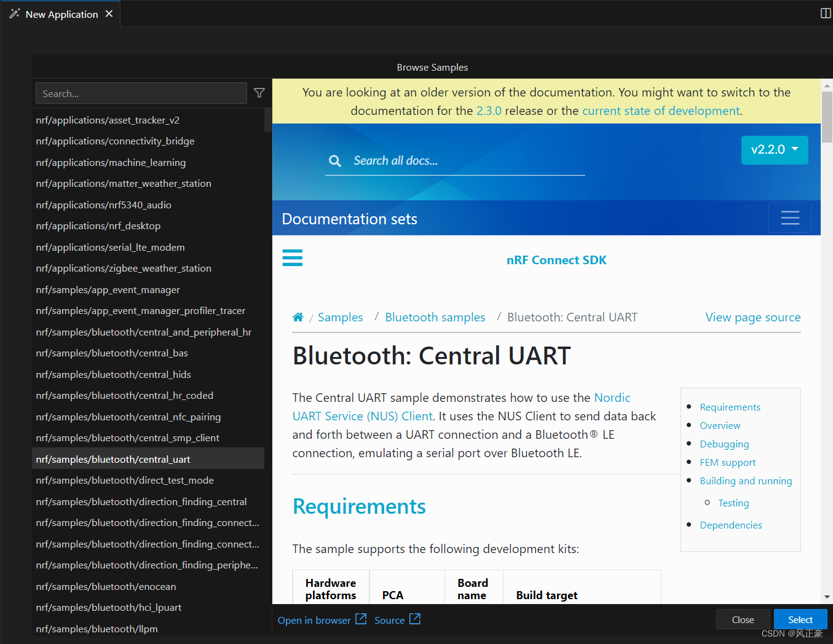Click View page source link

point(753,317)
